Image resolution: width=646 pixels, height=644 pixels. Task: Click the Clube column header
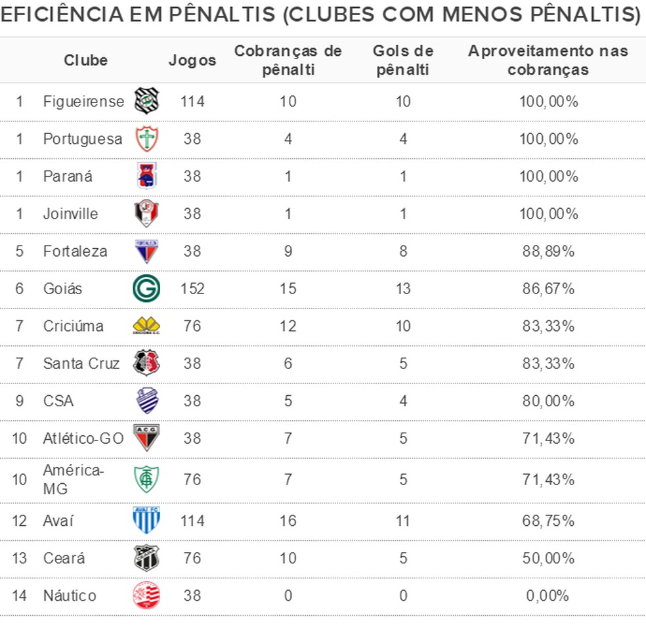click(x=86, y=60)
